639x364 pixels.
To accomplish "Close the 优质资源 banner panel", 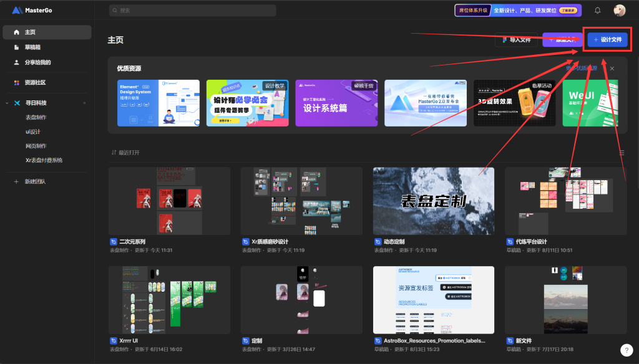I will [612, 69].
